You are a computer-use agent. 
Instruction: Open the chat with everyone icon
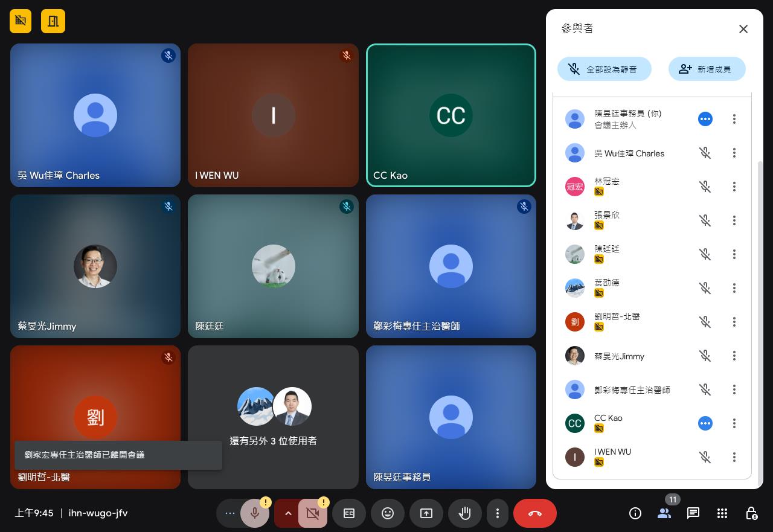click(693, 513)
